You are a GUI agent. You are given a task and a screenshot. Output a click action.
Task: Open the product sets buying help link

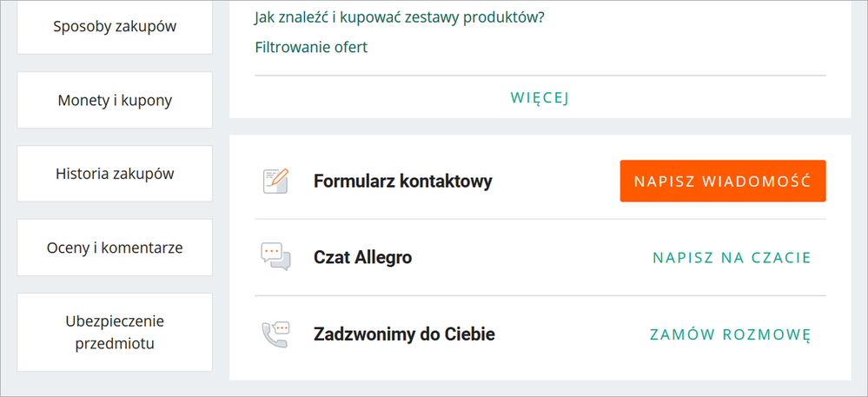(x=400, y=17)
